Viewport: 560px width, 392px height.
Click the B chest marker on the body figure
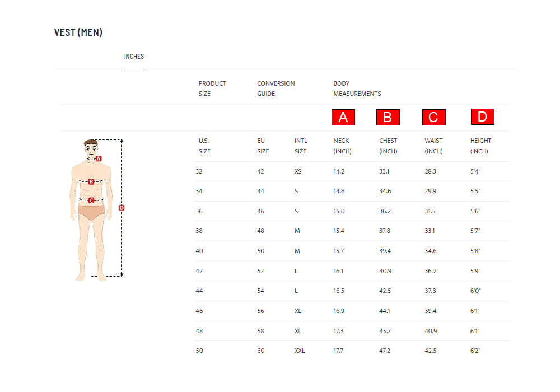[x=91, y=181]
